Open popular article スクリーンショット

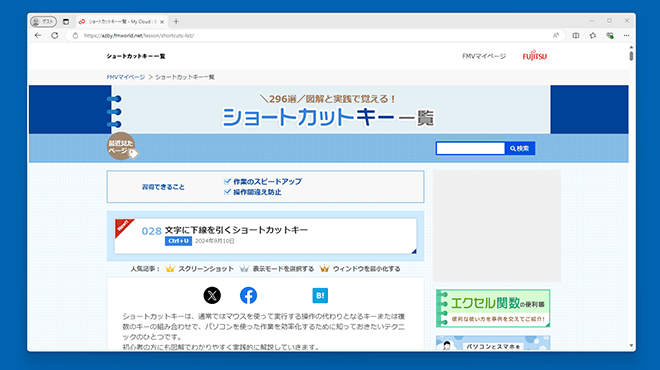[x=206, y=269]
